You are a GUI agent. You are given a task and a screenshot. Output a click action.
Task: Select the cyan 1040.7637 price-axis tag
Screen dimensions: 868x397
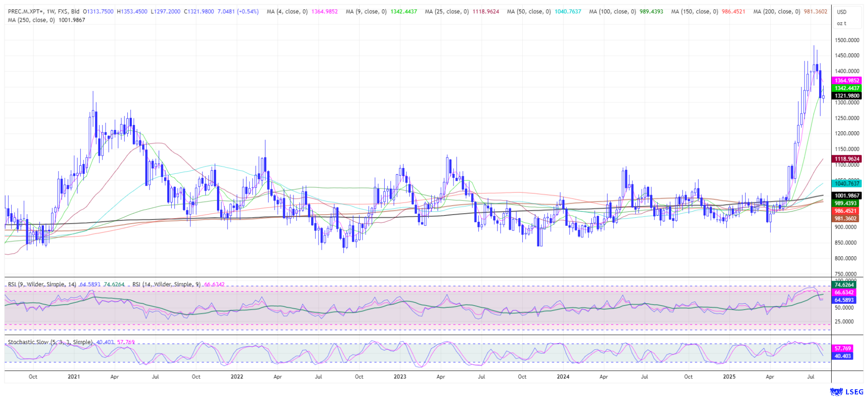(x=847, y=183)
